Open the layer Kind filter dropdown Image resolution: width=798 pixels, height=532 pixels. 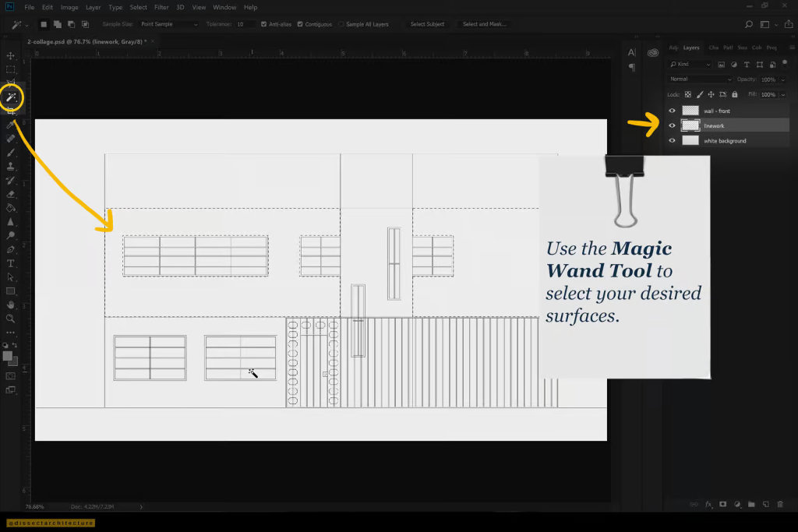pos(690,64)
